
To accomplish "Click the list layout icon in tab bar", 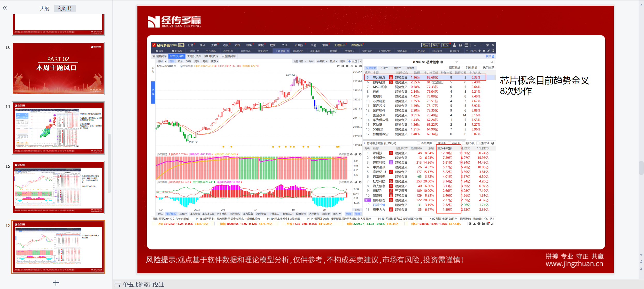I will [493, 51].
